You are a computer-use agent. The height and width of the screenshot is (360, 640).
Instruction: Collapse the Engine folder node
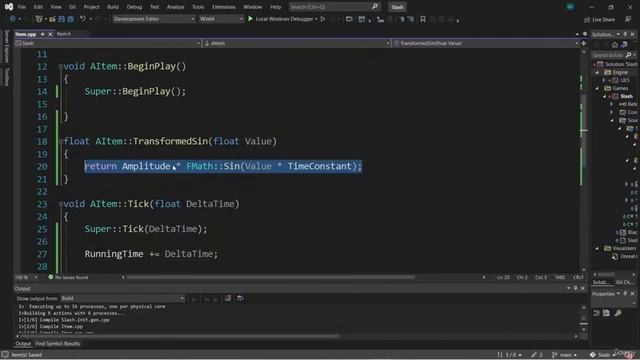pyautogui.click(x=597, y=72)
